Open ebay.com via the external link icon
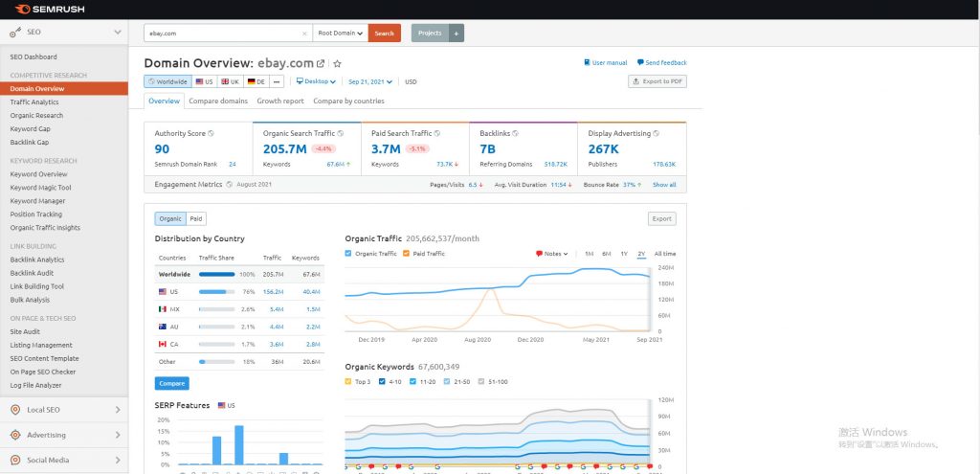The image size is (980, 474). (x=322, y=63)
